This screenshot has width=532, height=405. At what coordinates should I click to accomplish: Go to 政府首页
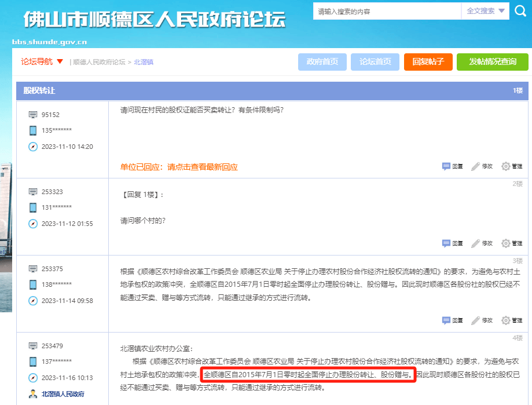click(322, 62)
